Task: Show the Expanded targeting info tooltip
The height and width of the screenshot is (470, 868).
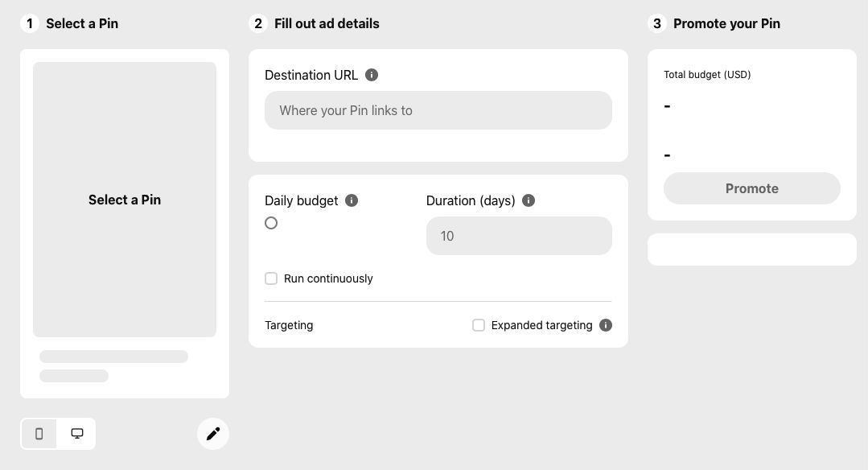Action: point(606,325)
